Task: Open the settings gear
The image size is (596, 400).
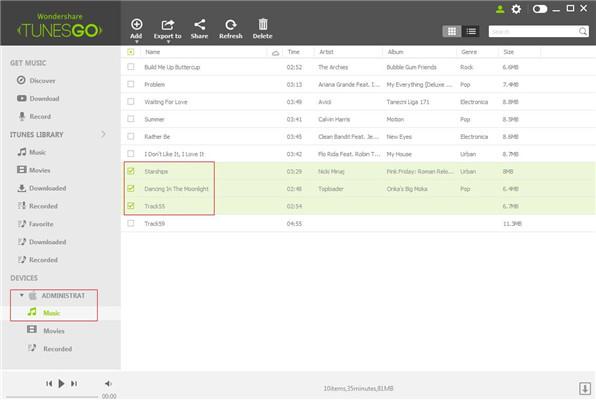Action: tap(516, 9)
